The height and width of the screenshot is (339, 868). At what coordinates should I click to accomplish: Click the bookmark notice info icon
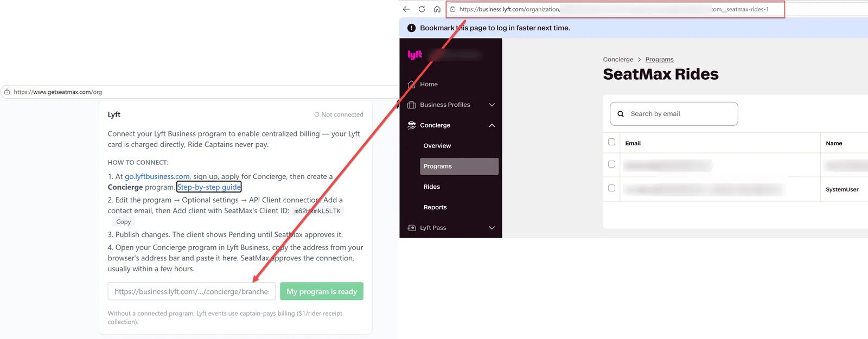coord(411,28)
